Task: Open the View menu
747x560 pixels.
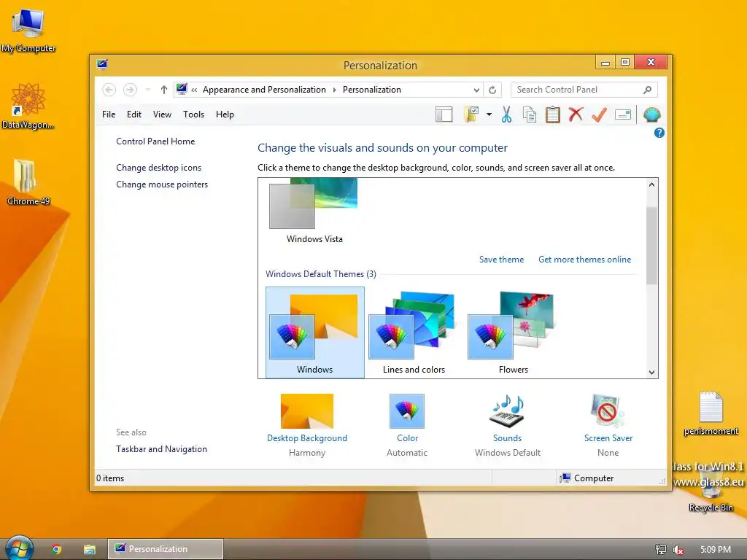Action: [162, 114]
